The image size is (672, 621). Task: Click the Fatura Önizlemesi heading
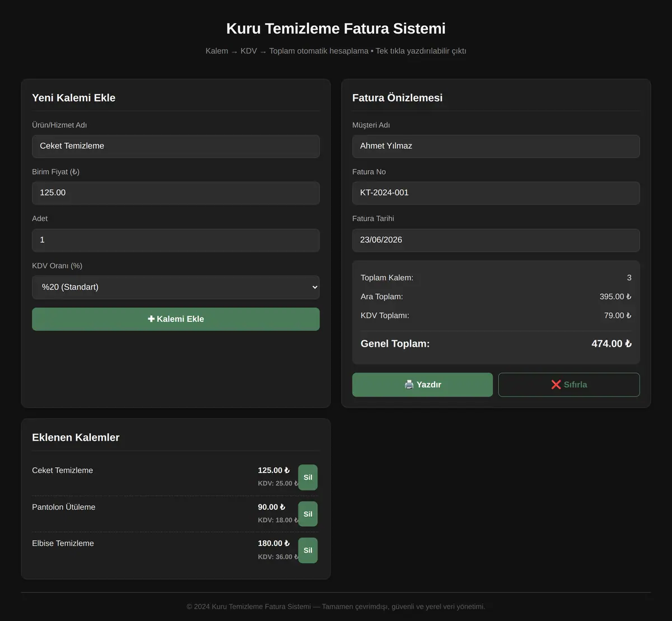pyautogui.click(x=398, y=98)
